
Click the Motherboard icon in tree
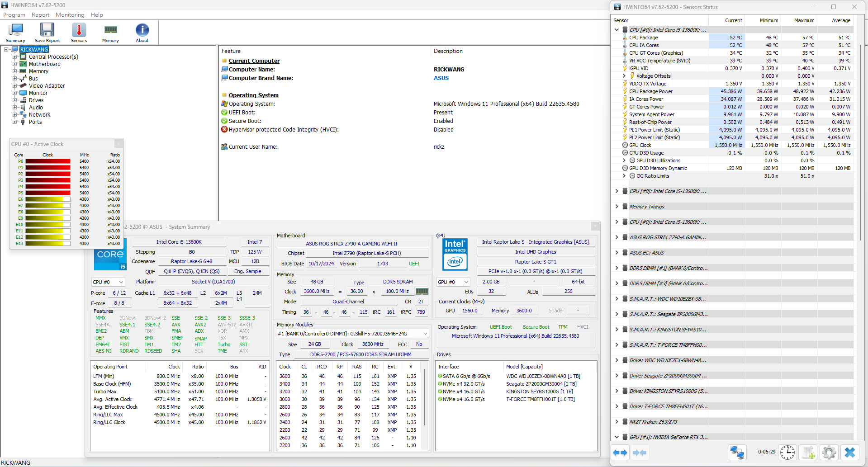click(23, 64)
